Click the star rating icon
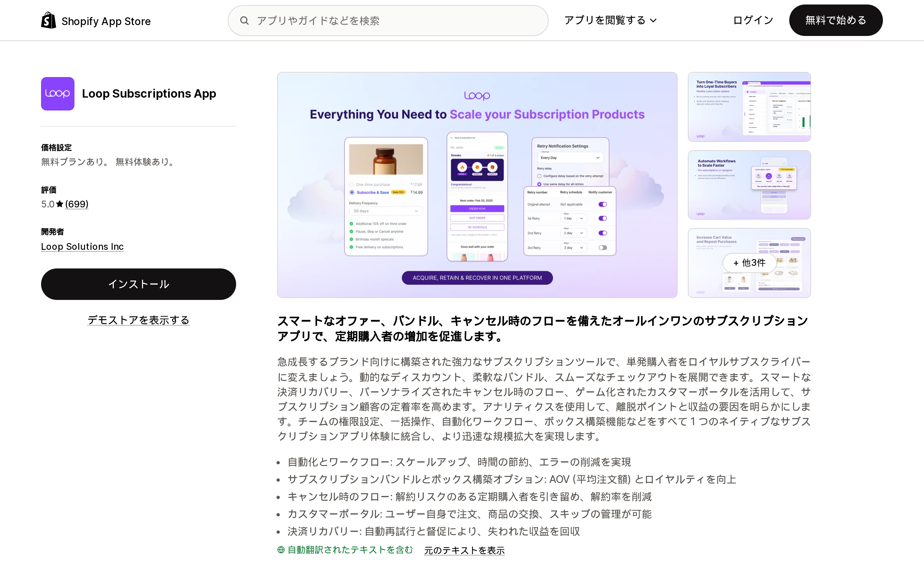924x578 pixels. [60, 204]
